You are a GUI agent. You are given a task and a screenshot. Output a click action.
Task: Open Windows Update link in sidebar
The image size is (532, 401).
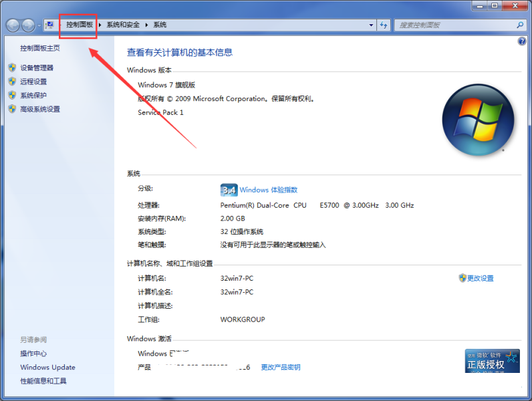coord(48,367)
